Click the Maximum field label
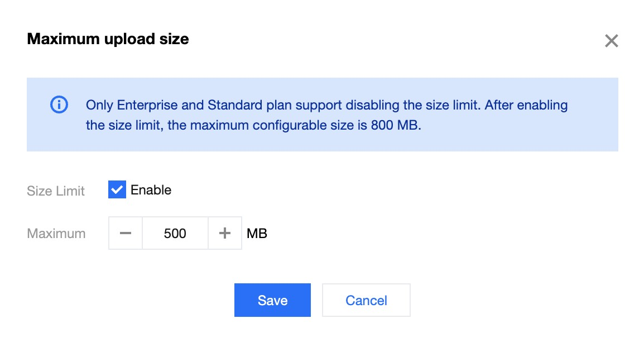 coord(56,234)
